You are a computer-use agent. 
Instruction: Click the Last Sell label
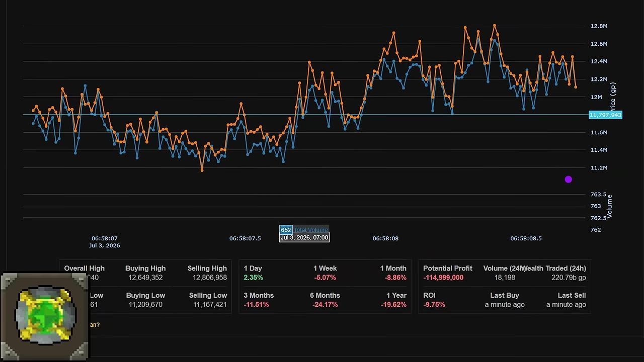click(572, 296)
